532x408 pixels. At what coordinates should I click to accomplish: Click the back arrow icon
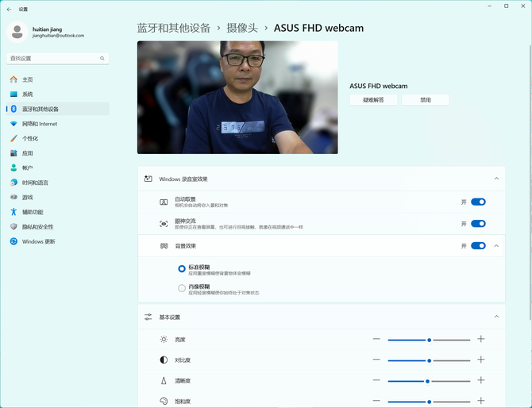tap(10, 10)
